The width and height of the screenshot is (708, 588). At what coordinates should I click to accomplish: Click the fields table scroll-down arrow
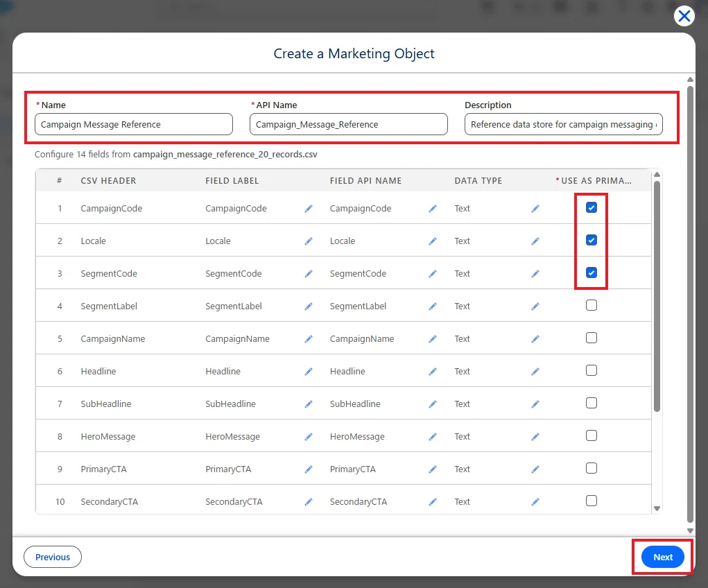point(657,508)
